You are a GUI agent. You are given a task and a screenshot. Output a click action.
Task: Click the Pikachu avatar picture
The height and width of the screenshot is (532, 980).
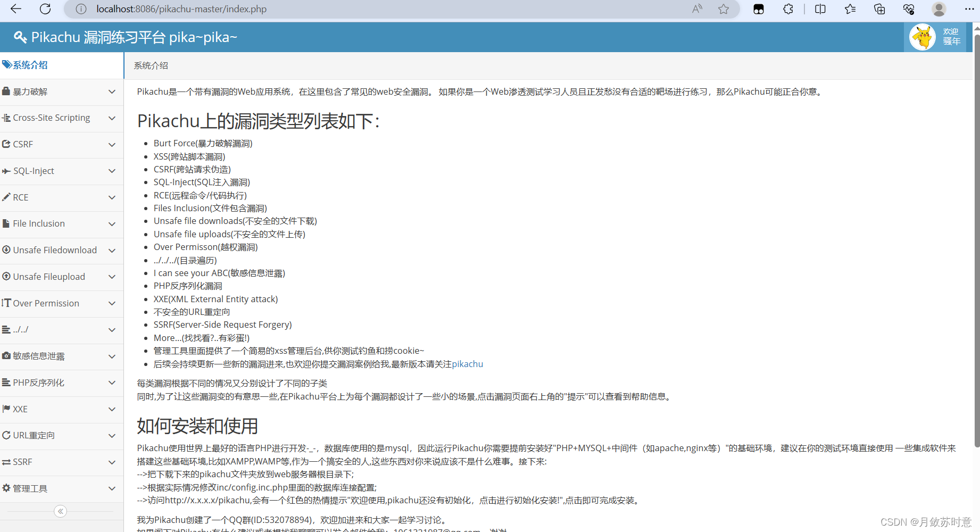923,37
